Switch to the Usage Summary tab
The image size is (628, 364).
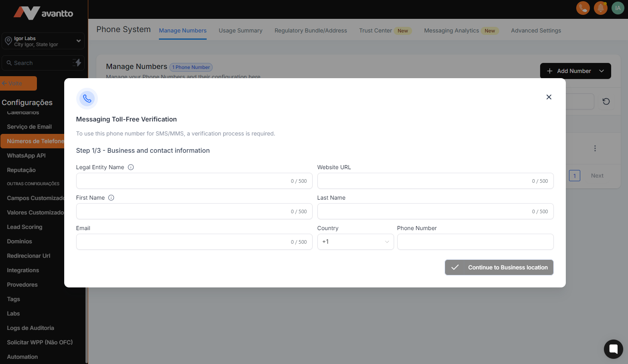tap(240, 30)
